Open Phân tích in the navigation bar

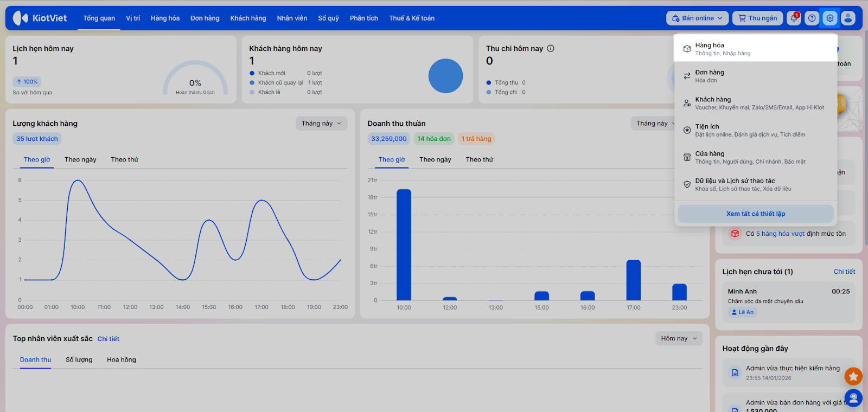tap(364, 18)
